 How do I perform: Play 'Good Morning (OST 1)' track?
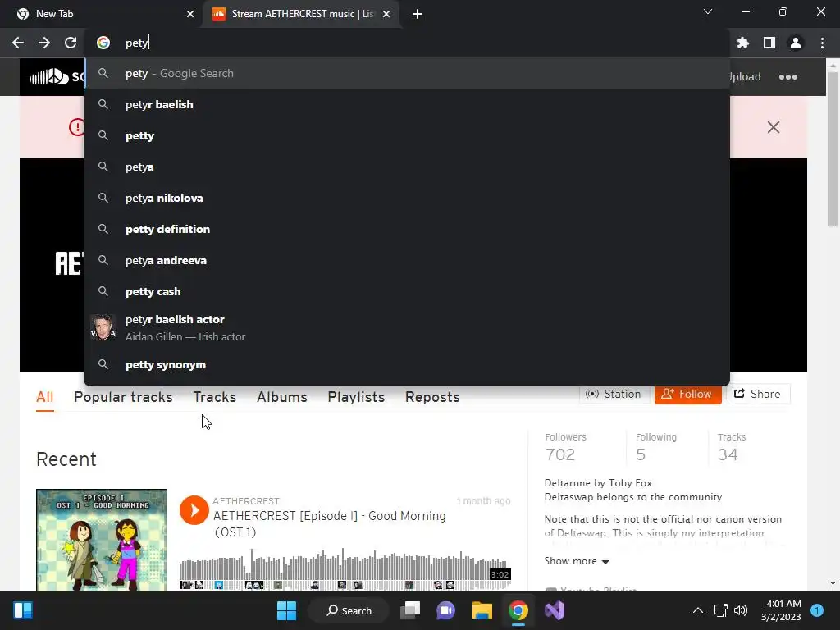194,510
